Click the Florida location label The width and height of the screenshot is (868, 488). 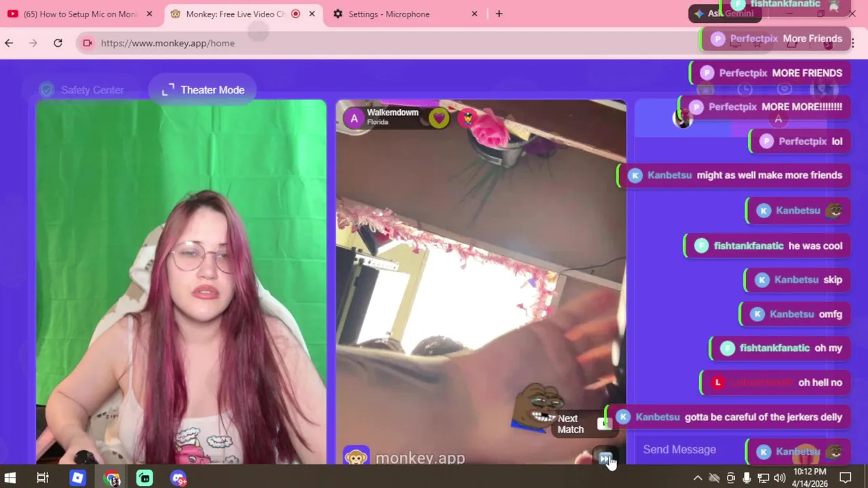[378, 123]
